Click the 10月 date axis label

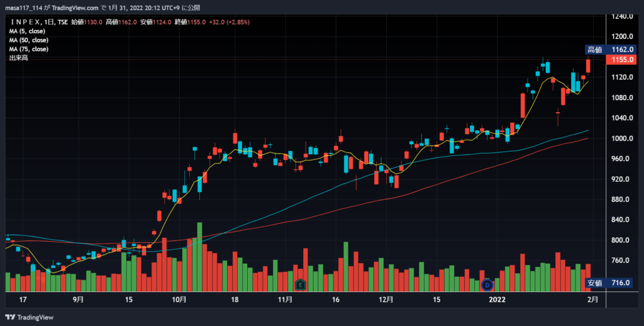pyautogui.click(x=179, y=300)
